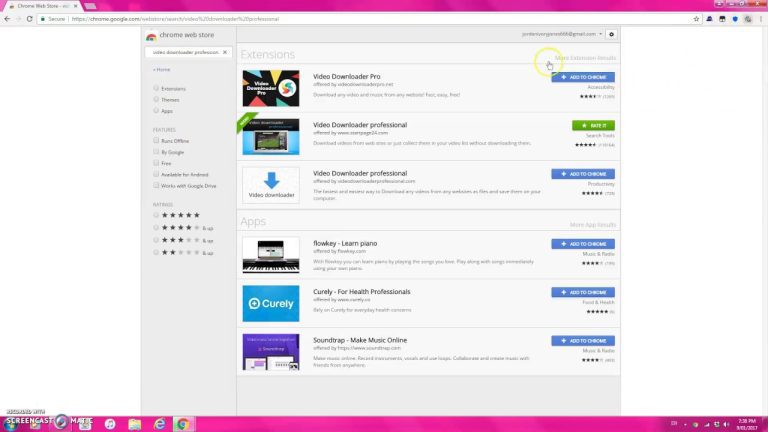
Task: Click the network signal tray icon
Action: tap(706, 424)
